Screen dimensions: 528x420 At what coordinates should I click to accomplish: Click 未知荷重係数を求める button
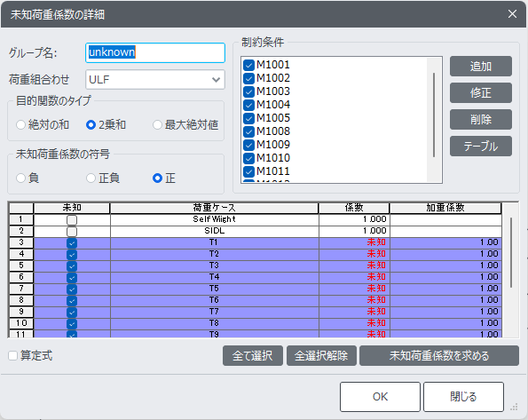coord(439,355)
